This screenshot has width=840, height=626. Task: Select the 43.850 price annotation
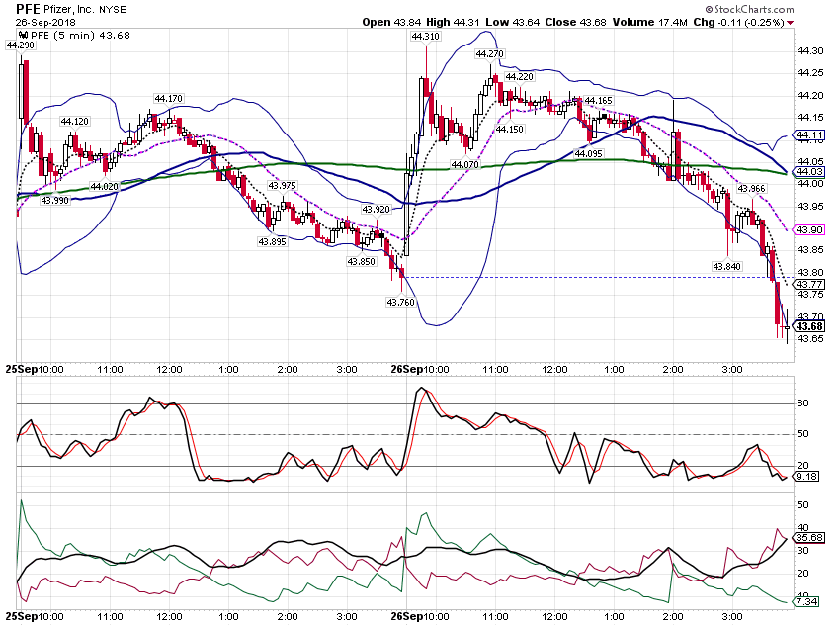(x=361, y=261)
